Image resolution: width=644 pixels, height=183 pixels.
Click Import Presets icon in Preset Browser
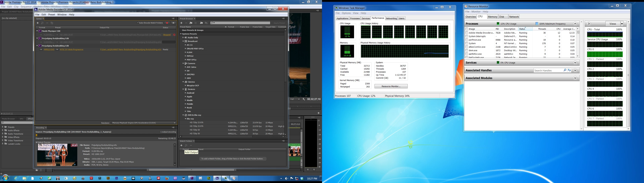point(201,23)
